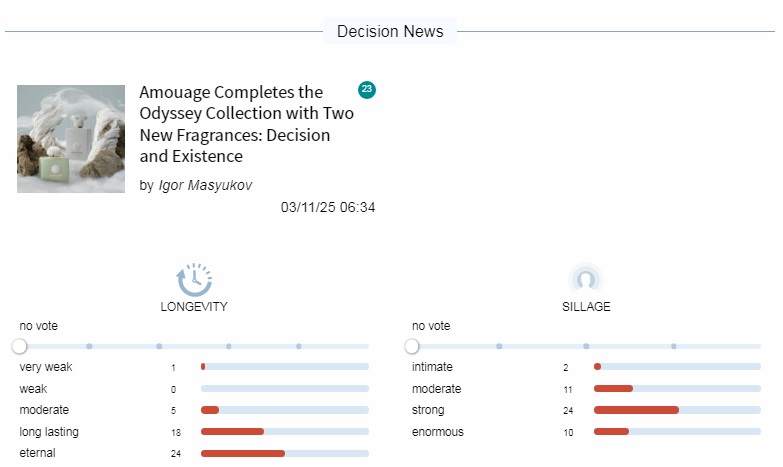783x467 pixels.
Task: Select the eternal longevity bar
Action: [x=285, y=454]
